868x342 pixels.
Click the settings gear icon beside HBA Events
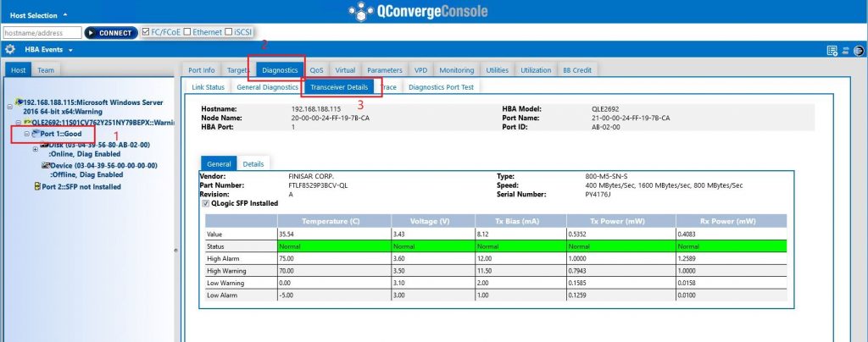point(9,49)
